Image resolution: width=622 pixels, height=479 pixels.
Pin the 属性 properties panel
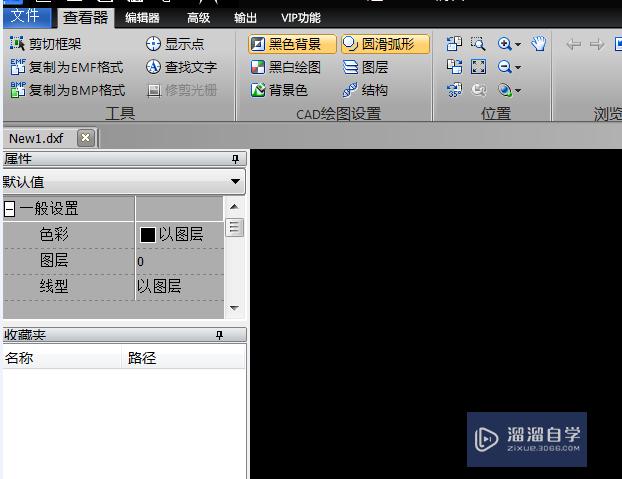[x=235, y=159]
